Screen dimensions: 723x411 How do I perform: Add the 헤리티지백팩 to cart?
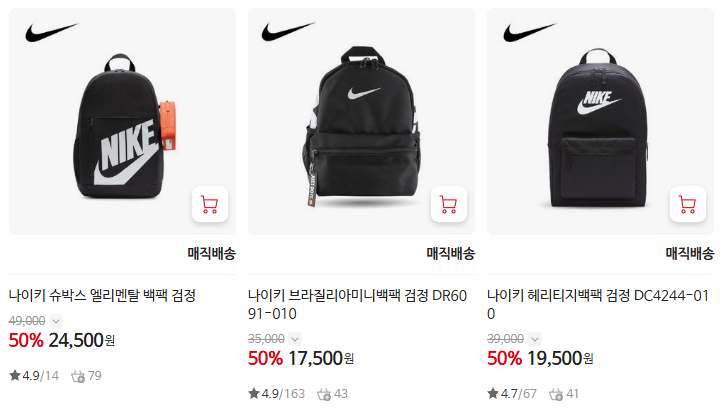coord(687,204)
